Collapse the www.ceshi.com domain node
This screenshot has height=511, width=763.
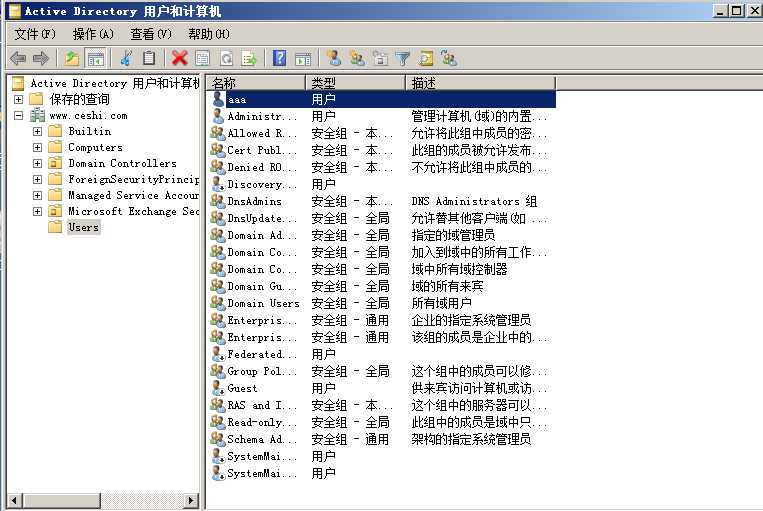(x=18, y=115)
